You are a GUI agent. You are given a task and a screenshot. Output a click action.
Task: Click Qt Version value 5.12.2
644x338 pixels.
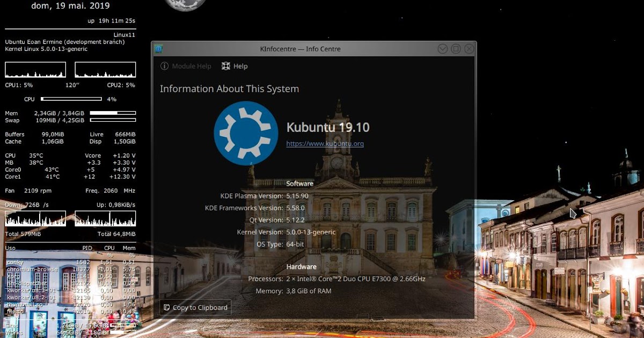296,220
